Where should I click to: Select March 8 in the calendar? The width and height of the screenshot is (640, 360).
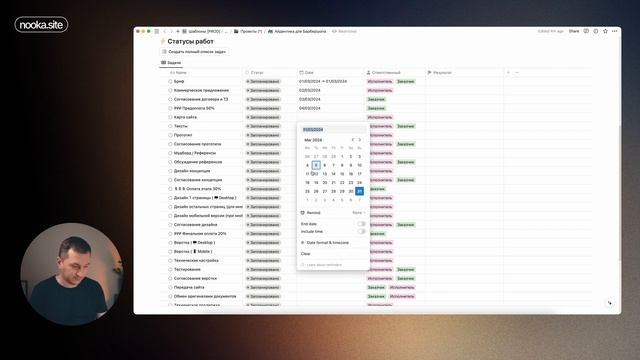(342, 165)
